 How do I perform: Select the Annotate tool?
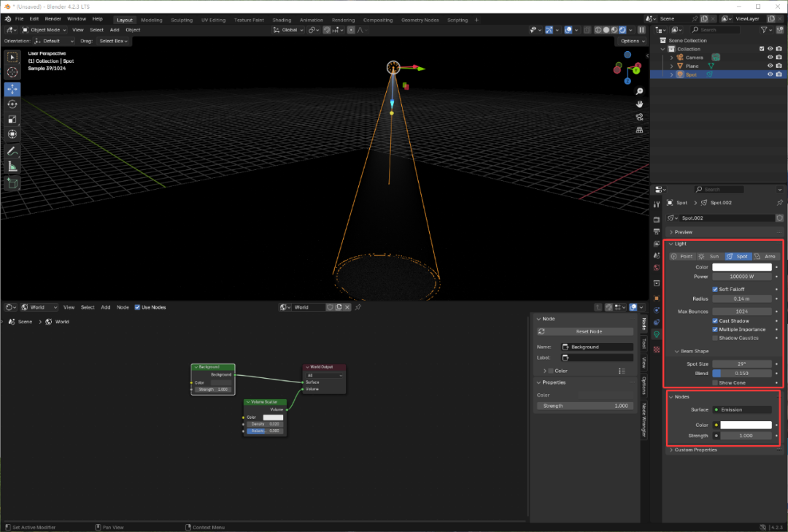12,151
